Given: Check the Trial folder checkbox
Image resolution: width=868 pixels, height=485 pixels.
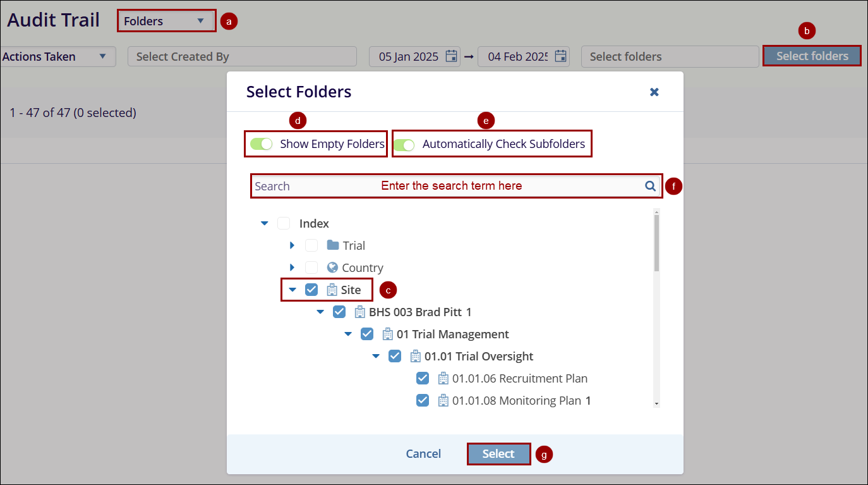Looking at the screenshot, I should pos(311,245).
